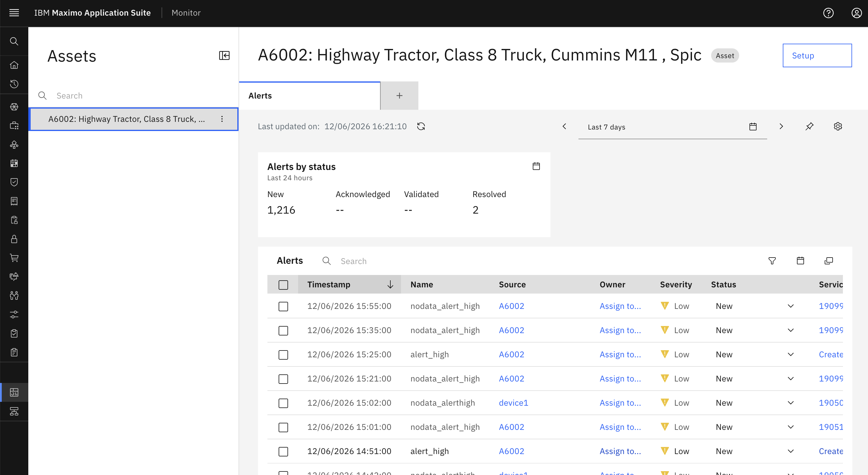Screen dimensions: 868x475
Task: Open the user profile icon
Action: [857, 13]
